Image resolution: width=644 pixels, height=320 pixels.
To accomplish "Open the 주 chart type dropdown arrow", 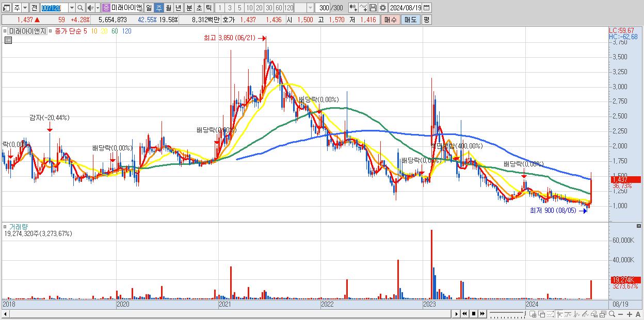I will (x=25, y=8).
